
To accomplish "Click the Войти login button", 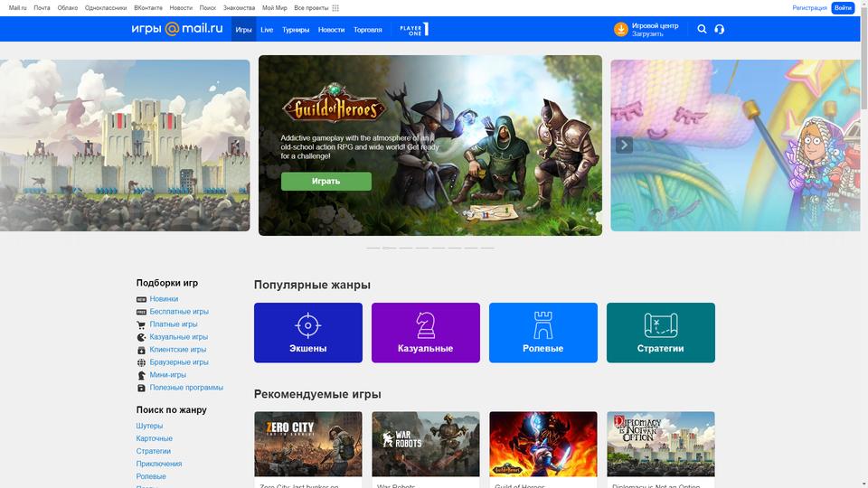I will click(843, 8).
